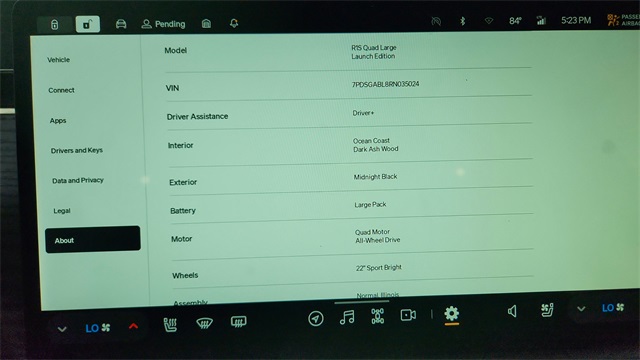Open driver LO fan climate control

click(98, 328)
